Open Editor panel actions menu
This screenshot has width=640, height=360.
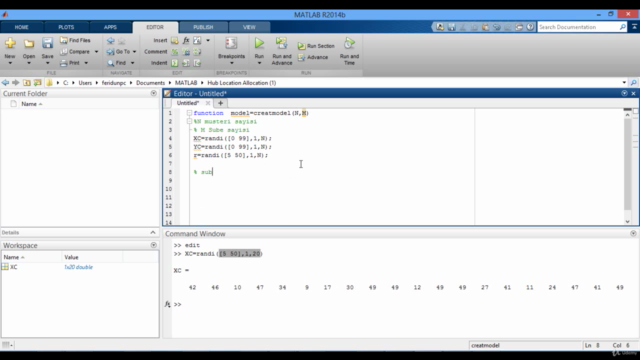pyautogui.click(x=624, y=93)
